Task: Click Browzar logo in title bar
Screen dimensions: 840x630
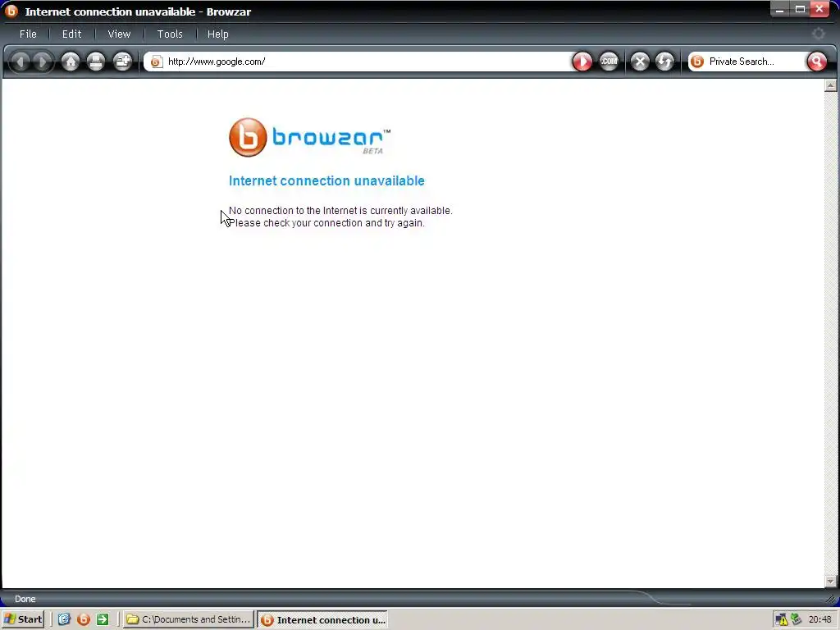Action: (11, 11)
